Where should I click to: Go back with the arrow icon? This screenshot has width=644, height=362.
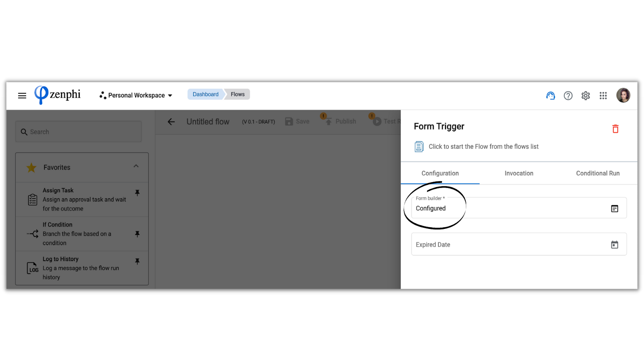(171, 121)
